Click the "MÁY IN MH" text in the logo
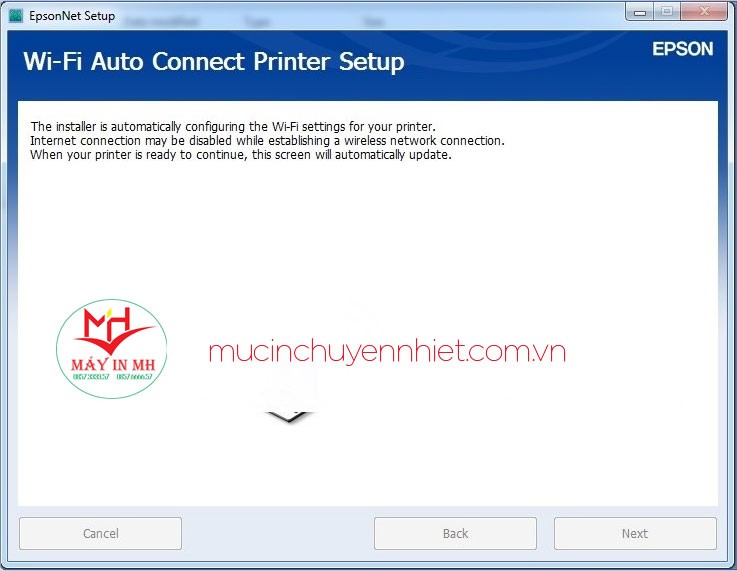 [111, 365]
